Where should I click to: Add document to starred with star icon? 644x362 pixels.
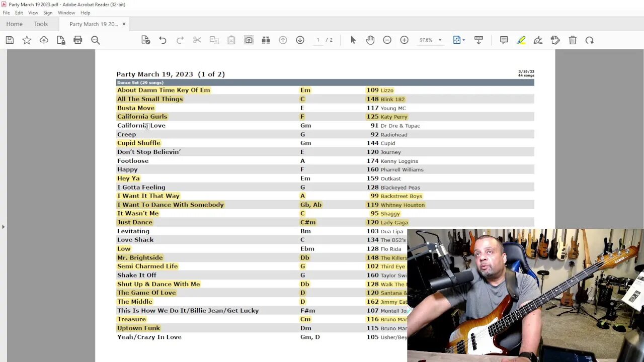click(x=27, y=40)
